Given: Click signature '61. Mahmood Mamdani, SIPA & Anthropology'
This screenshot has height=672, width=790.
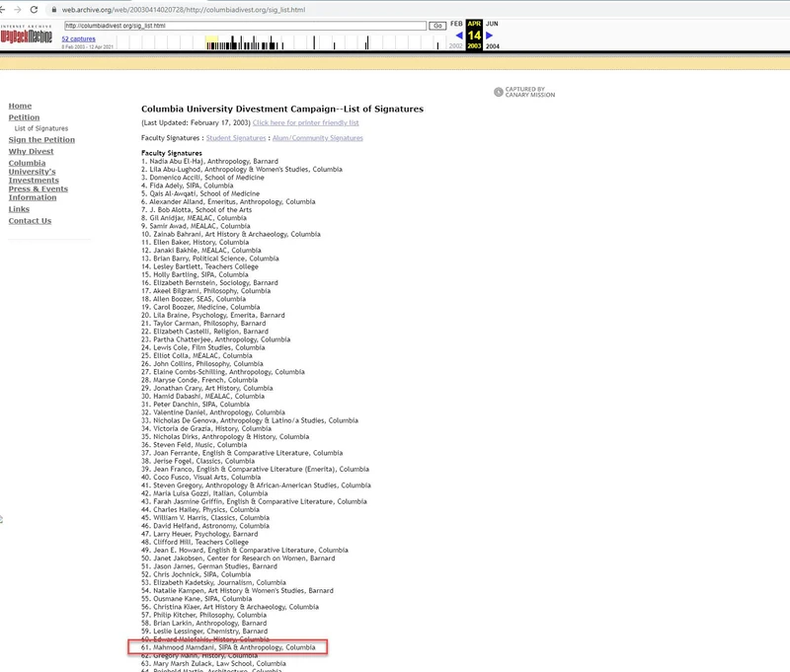Looking at the screenshot, I should click(x=228, y=647).
